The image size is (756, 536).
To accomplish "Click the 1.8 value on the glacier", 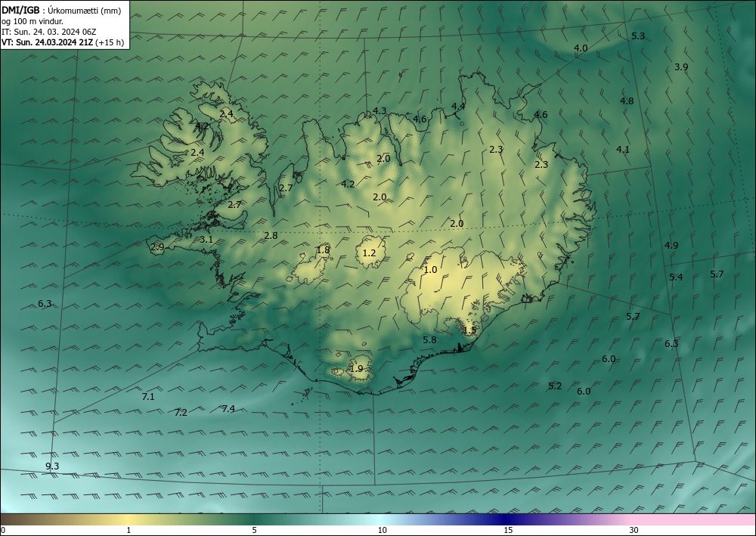I will 323,249.
